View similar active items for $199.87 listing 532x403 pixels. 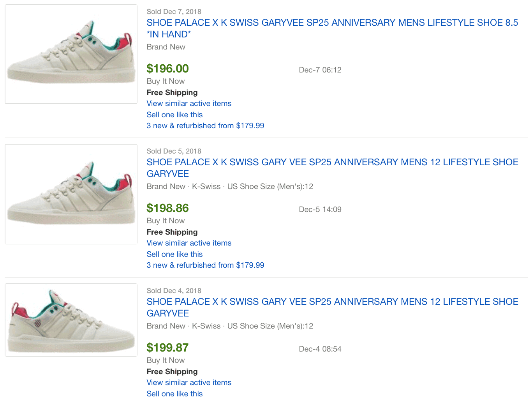tap(189, 383)
